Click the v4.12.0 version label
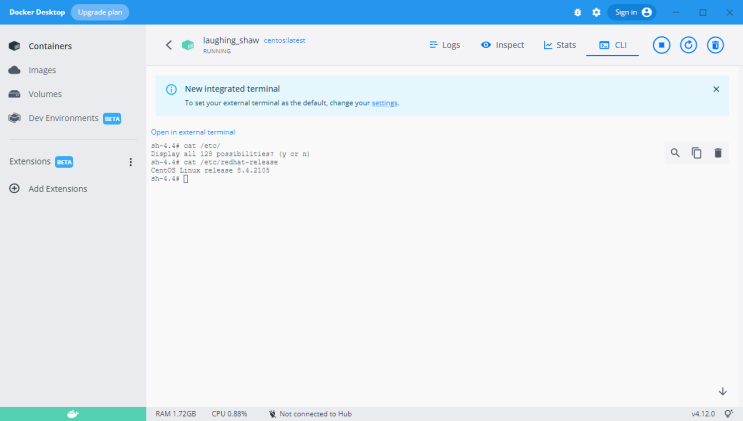Viewport: 743px width, 421px height. pyautogui.click(x=703, y=414)
